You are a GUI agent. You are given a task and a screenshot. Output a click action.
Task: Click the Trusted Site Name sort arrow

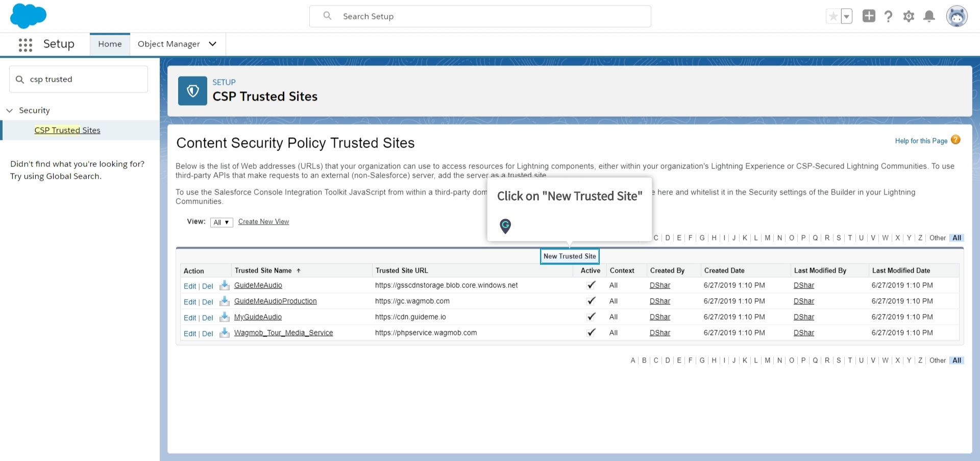coord(299,271)
